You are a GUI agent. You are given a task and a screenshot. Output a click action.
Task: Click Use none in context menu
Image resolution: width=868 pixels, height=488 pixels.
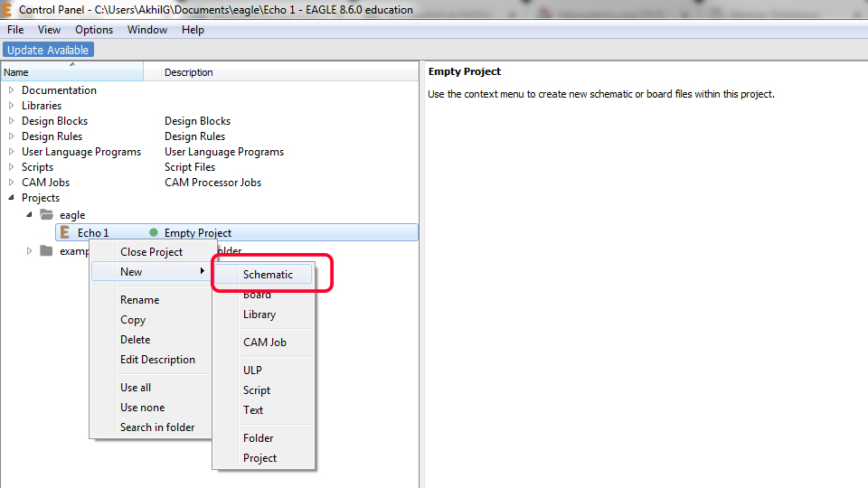[151, 408]
